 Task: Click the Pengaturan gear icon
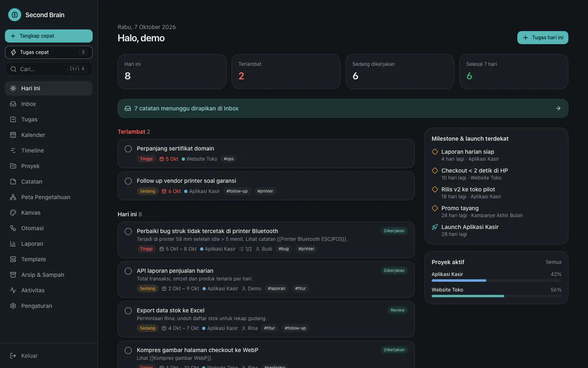13,306
